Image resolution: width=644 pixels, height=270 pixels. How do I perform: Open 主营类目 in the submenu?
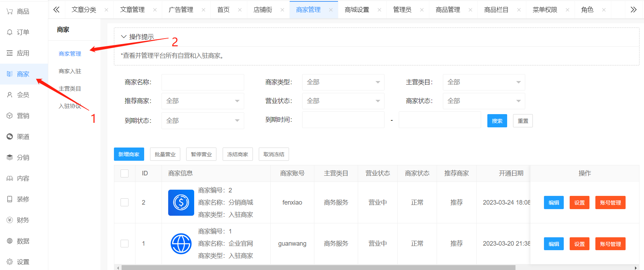coord(70,89)
